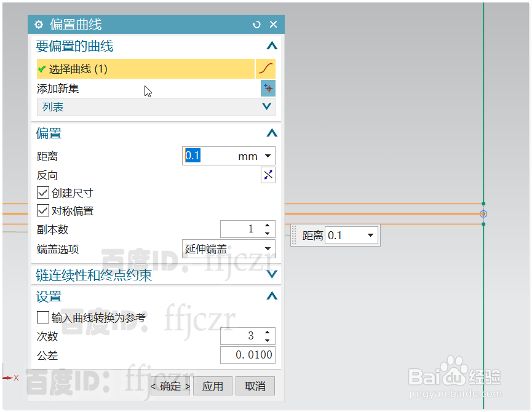This screenshot has width=532, height=412.
Task: Click the 端盖选项 label
Action: (58, 249)
